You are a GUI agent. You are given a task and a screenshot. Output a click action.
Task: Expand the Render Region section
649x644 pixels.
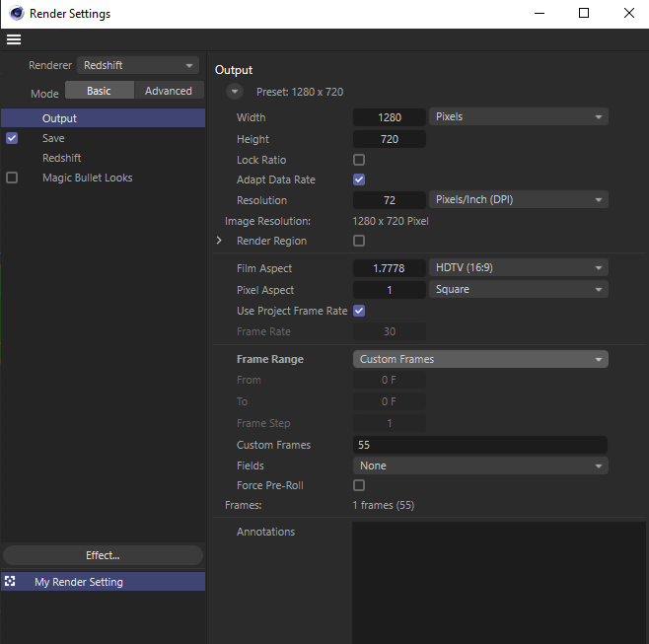[219, 241]
